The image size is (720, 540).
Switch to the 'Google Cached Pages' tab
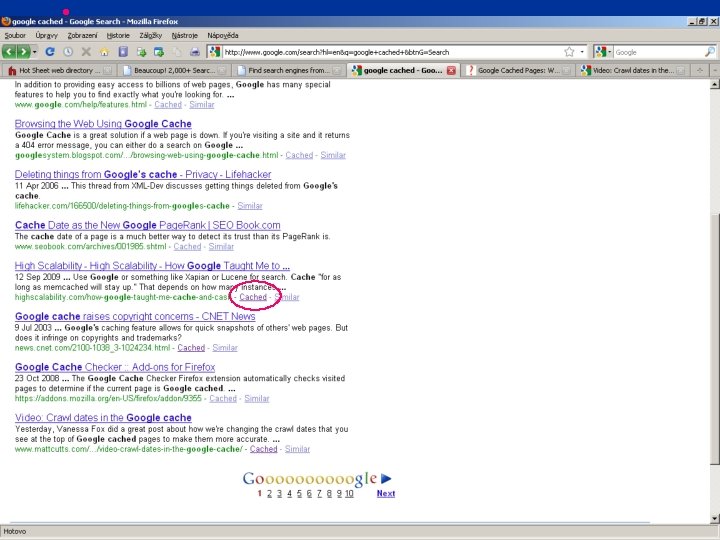[518, 70]
